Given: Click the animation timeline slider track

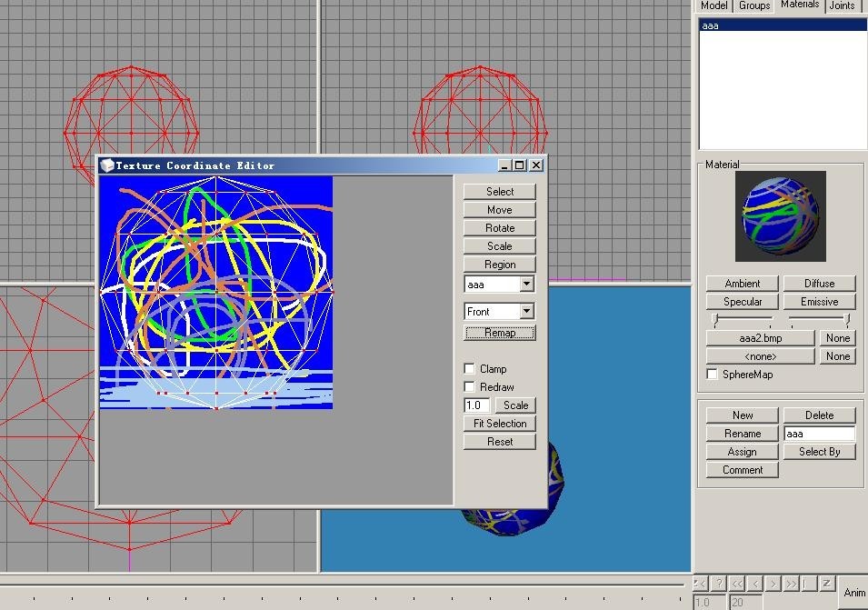Looking at the screenshot, I should click(x=344, y=585).
